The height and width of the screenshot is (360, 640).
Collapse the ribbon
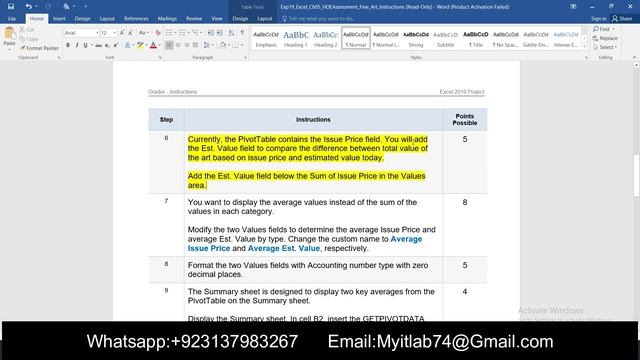click(634, 58)
